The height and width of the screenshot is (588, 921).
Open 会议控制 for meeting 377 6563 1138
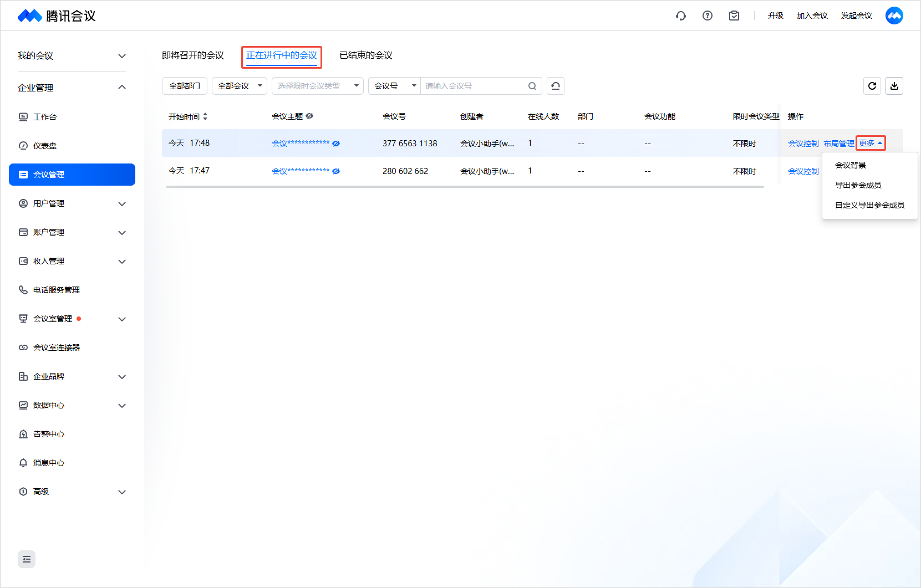803,144
